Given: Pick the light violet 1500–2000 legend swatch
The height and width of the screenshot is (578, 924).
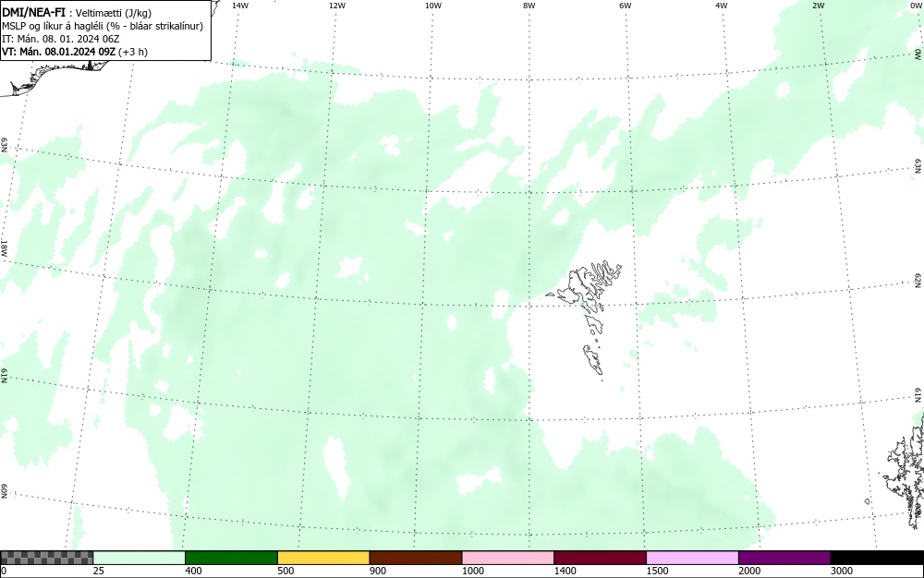Looking at the screenshot, I should tap(692, 558).
